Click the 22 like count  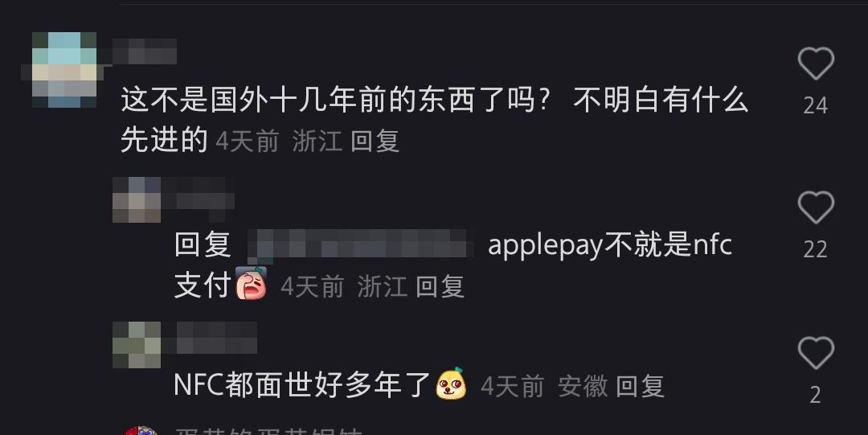point(816,249)
